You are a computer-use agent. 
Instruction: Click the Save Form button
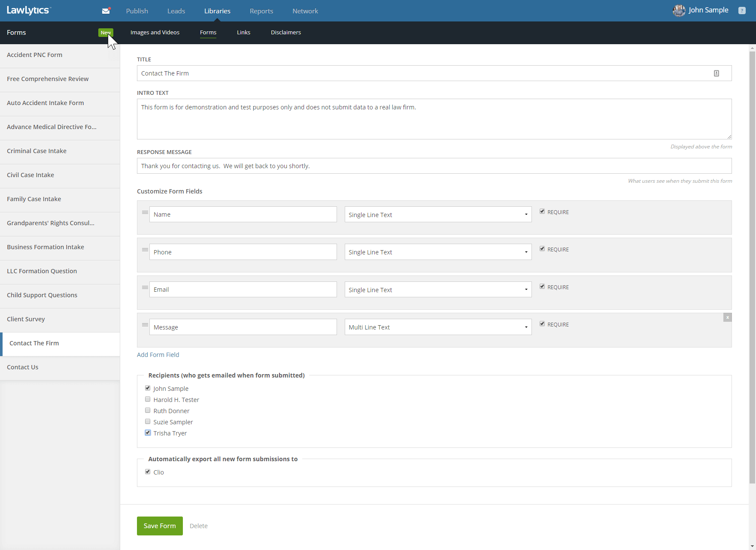[160, 526]
